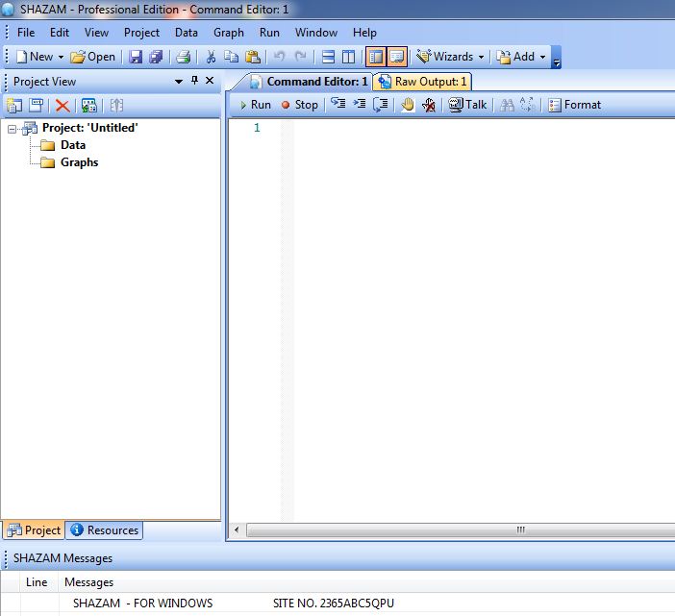
Task: Click the word wrap icon
Action: pyautogui.click(x=381, y=105)
